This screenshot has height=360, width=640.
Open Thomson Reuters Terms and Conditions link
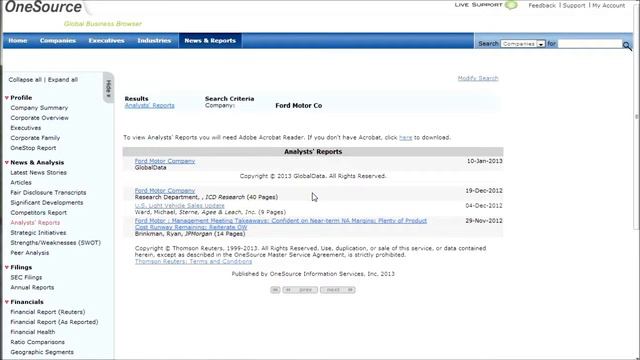click(x=193, y=262)
